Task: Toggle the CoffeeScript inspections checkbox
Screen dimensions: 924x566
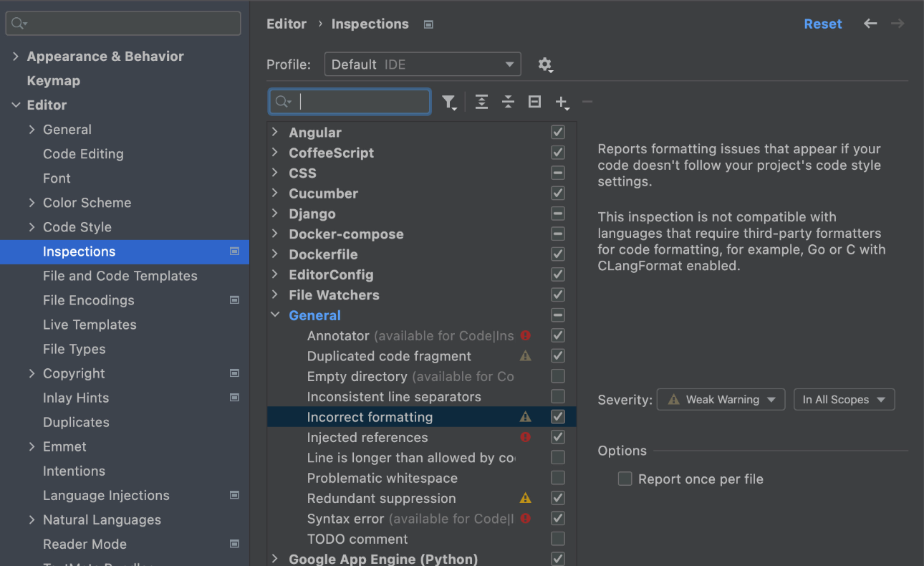Action: point(558,153)
